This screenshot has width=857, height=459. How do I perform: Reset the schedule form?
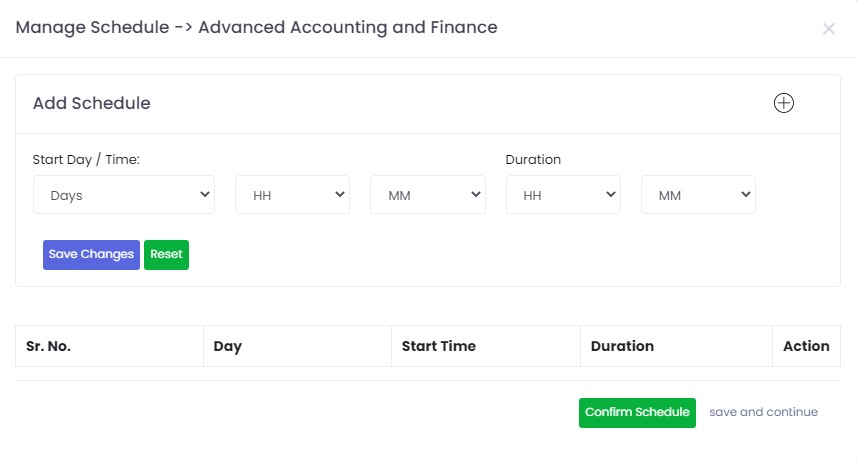coord(166,254)
